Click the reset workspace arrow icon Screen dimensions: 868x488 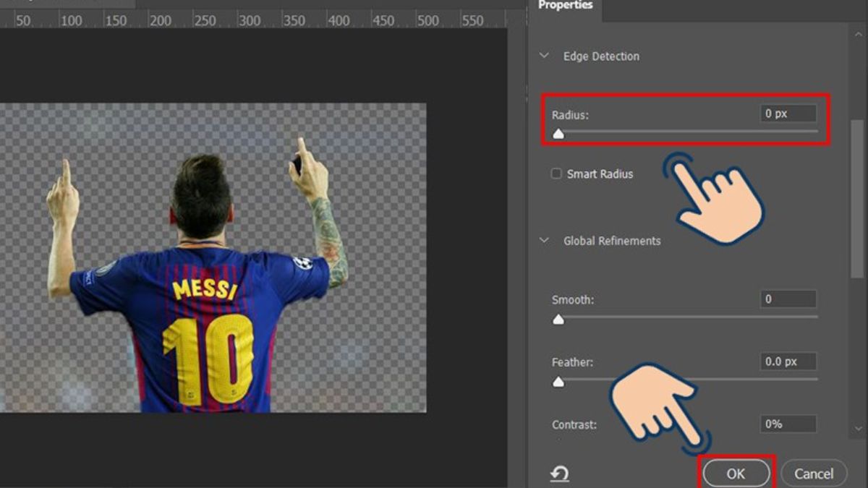pyautogui.click(x=559, y=474)
